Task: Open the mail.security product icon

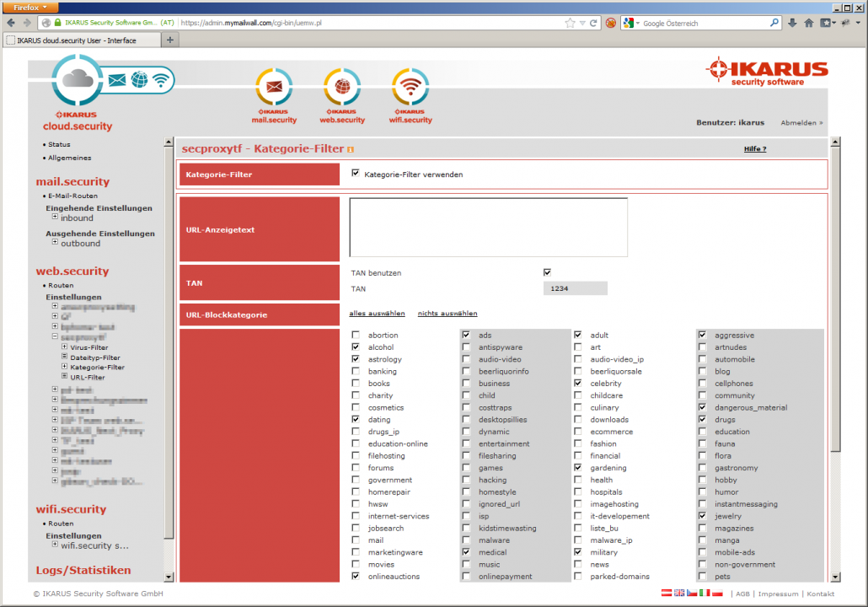Action: [x=274, y=88]
